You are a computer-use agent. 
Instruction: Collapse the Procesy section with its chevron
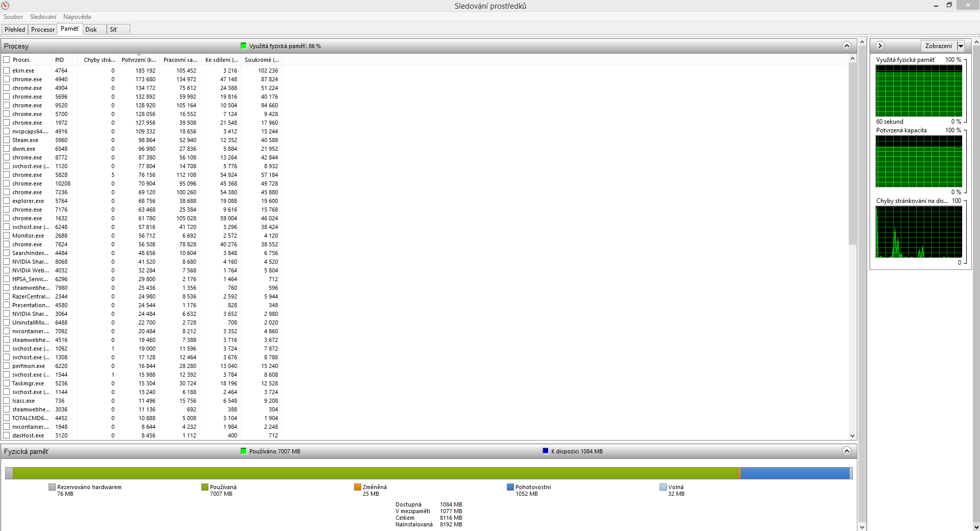847,46
